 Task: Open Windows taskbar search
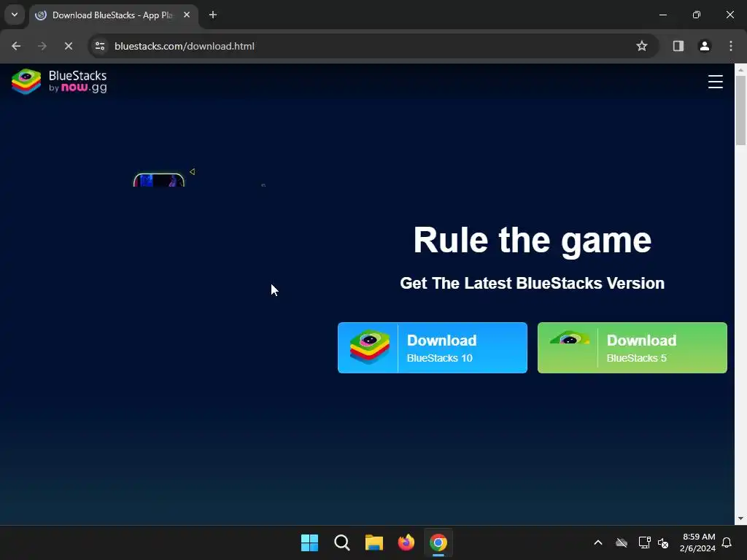pyautogui.click(x=342, y=542)
